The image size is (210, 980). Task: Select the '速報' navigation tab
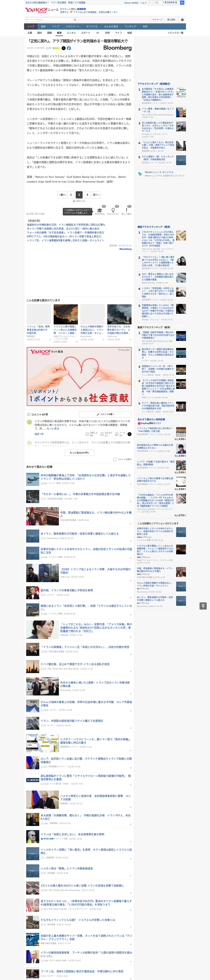(43, 27)
